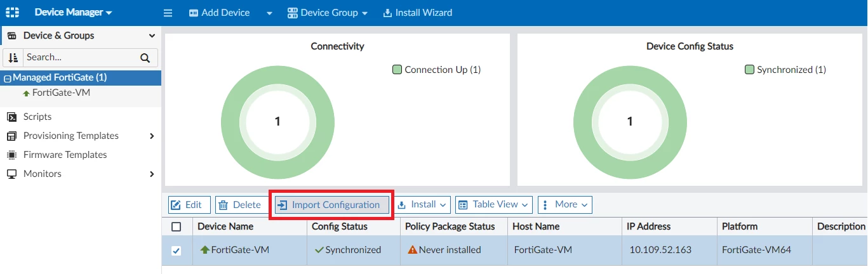This screenshot has width=868, height=274.
Task: Open the application grid menu icon
Action: pos(12,13)
